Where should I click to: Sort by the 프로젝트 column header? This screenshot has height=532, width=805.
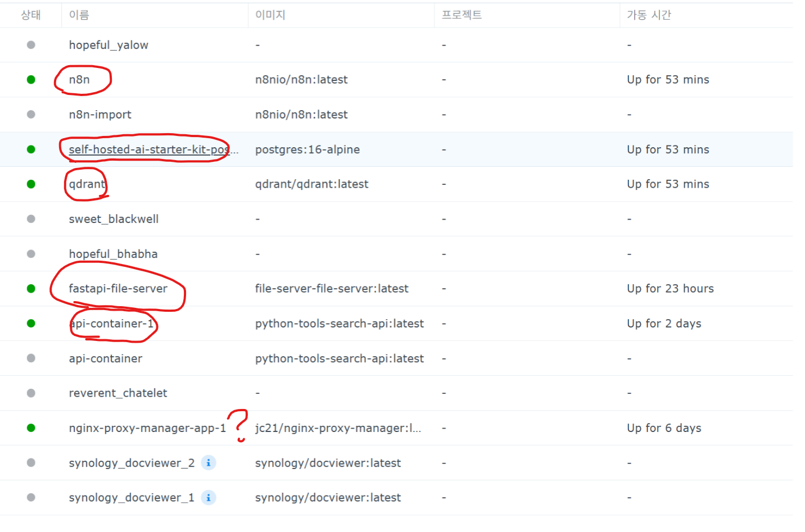[462, 15]
